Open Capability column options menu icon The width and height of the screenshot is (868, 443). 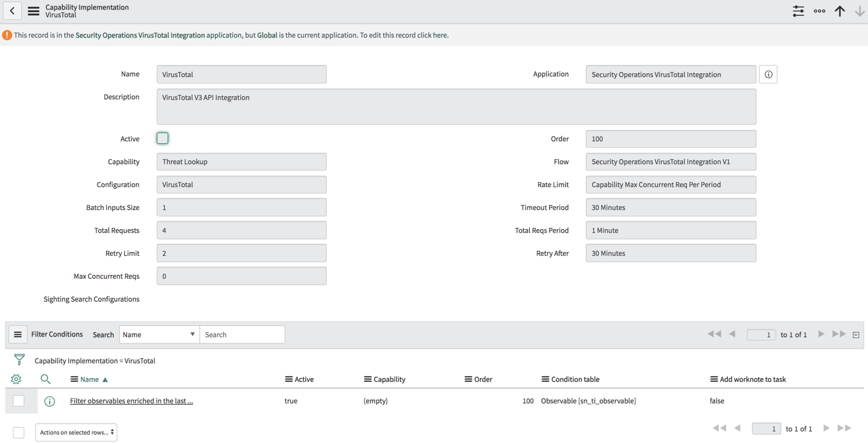point(367,379)
